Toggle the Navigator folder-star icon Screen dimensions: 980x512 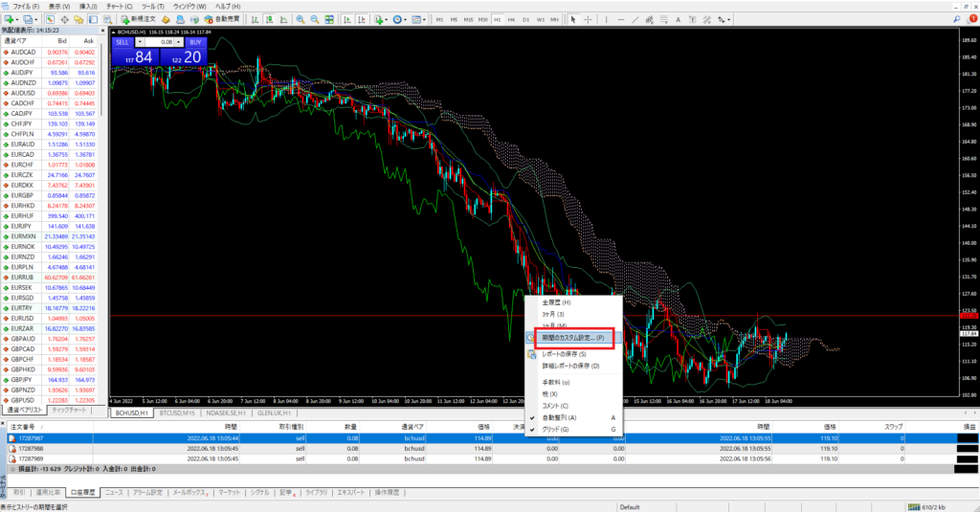click(x=78, y=19)
